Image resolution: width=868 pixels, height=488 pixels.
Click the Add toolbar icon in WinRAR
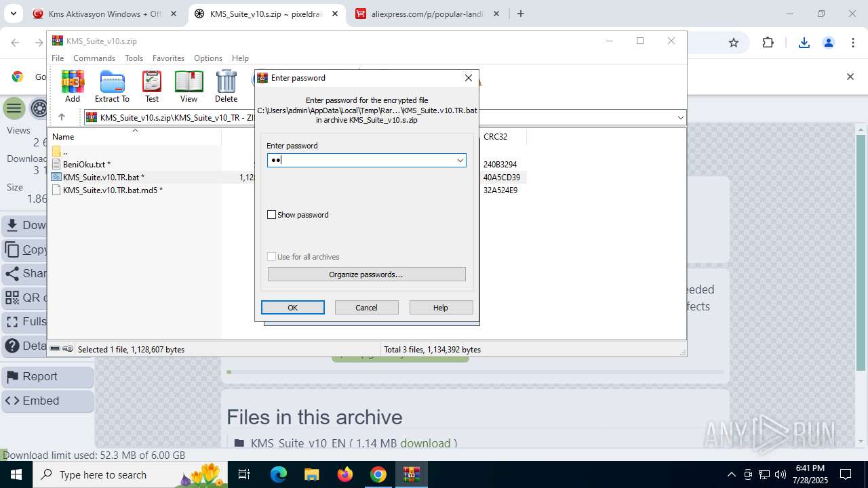(x=73, y=86)
